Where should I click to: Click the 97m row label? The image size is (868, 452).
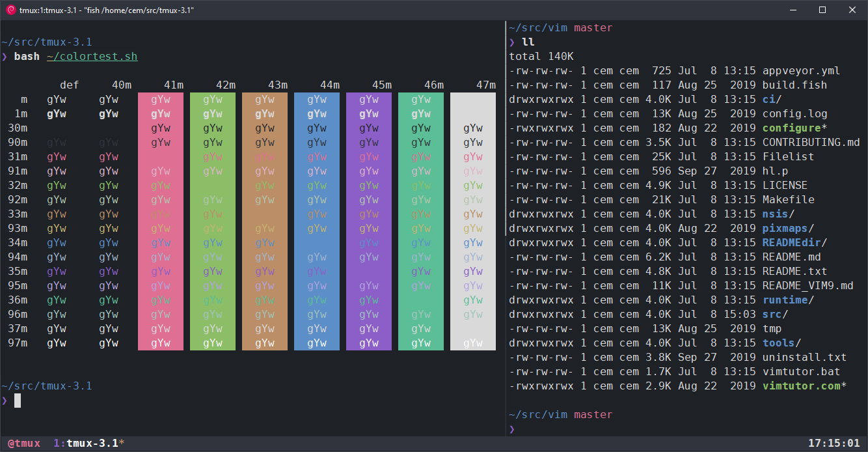(18, 343)
